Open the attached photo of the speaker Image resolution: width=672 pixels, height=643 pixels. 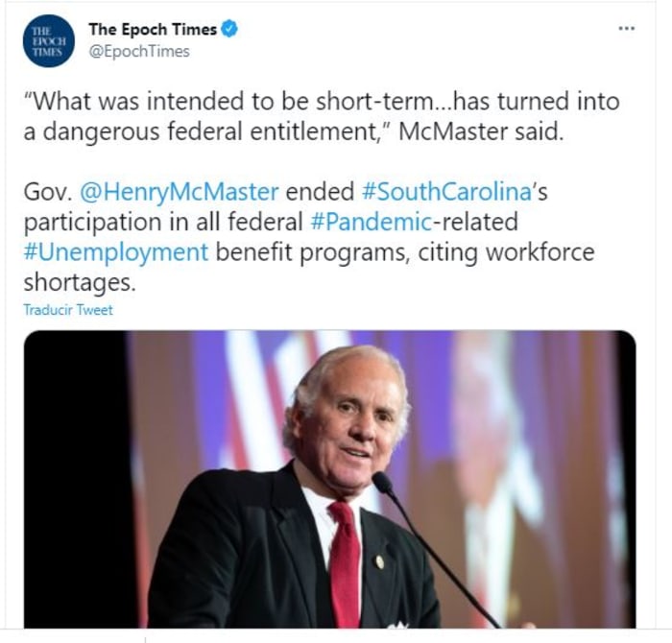pos(329,480)
